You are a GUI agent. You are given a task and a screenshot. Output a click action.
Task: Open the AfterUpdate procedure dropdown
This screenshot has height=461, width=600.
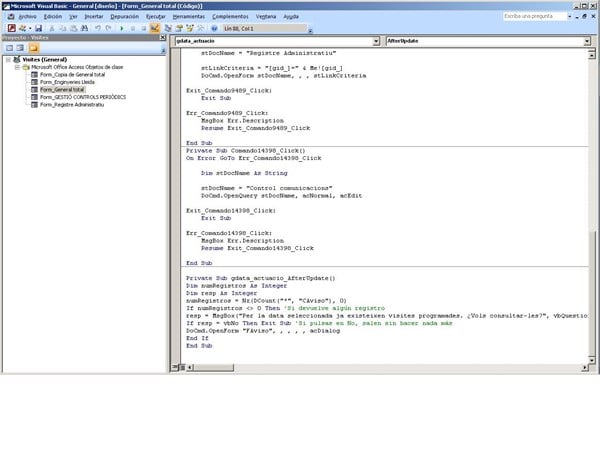tap(586, 42)
